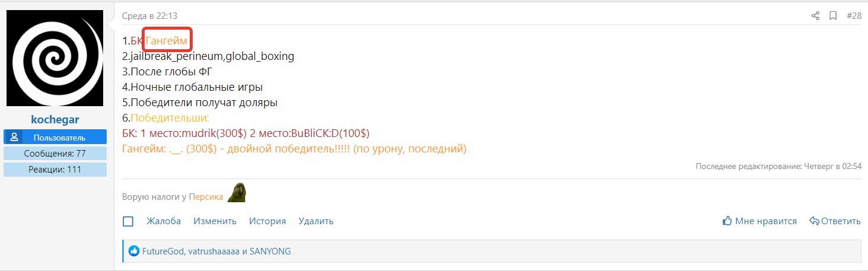
Task: Bookmark this post with the bookmark icon
Action: click(833, 16)
